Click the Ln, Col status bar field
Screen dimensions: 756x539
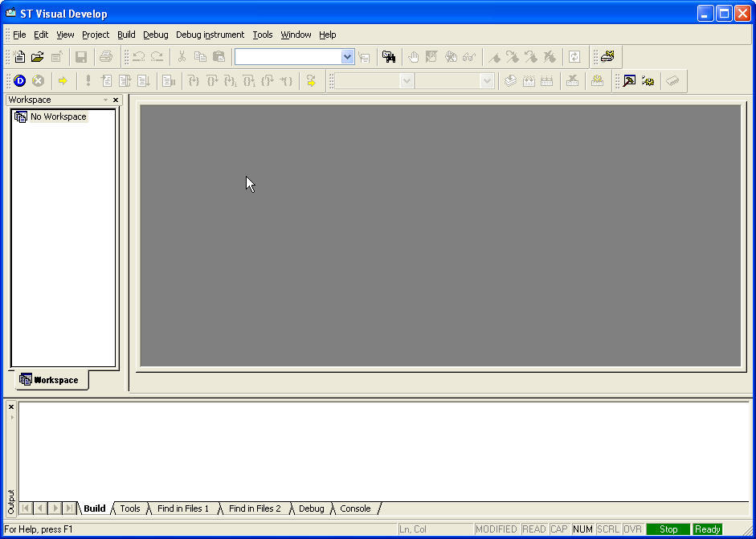point(435,529)
